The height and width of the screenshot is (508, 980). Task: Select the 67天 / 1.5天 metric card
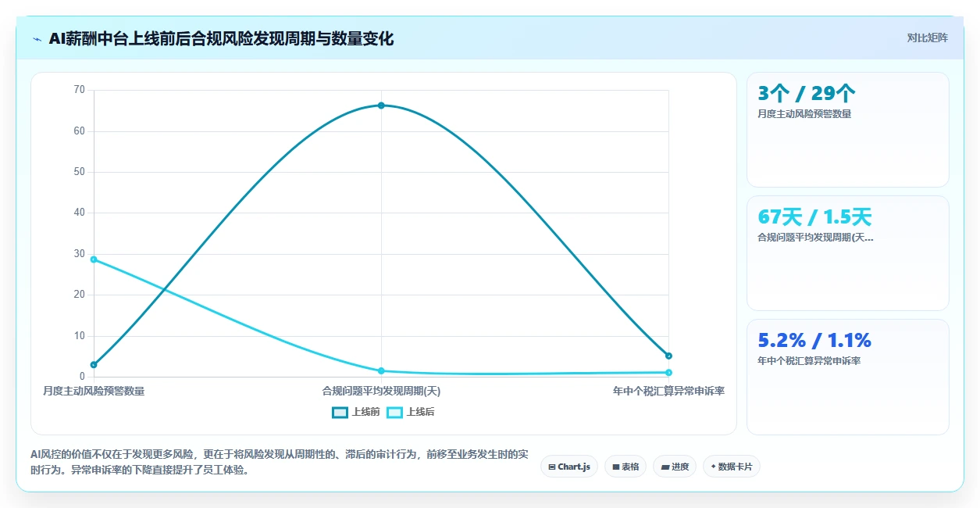(848, 253)
